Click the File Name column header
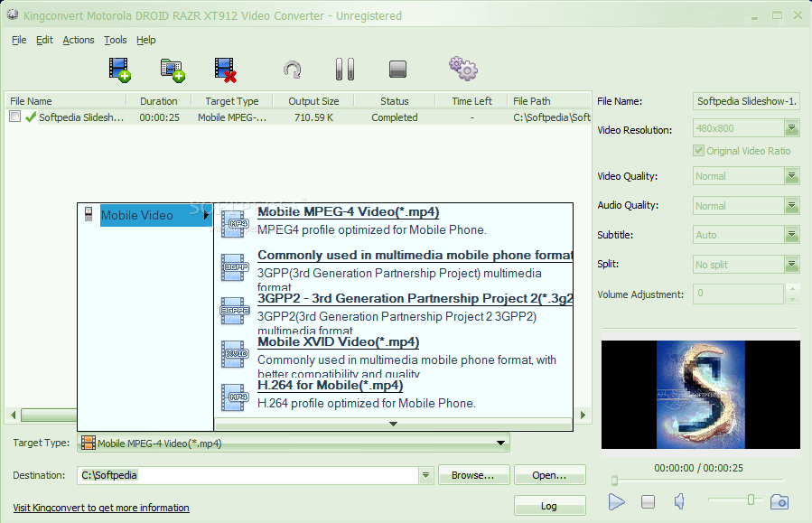Viewport: 812px width, 523px height. click(x=66, y=101)
